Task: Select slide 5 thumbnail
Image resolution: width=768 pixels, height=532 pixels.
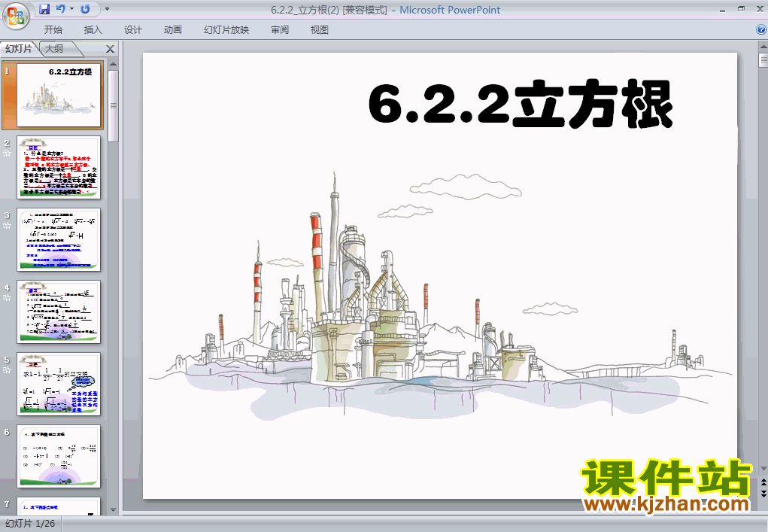Action: pos(59,384)
